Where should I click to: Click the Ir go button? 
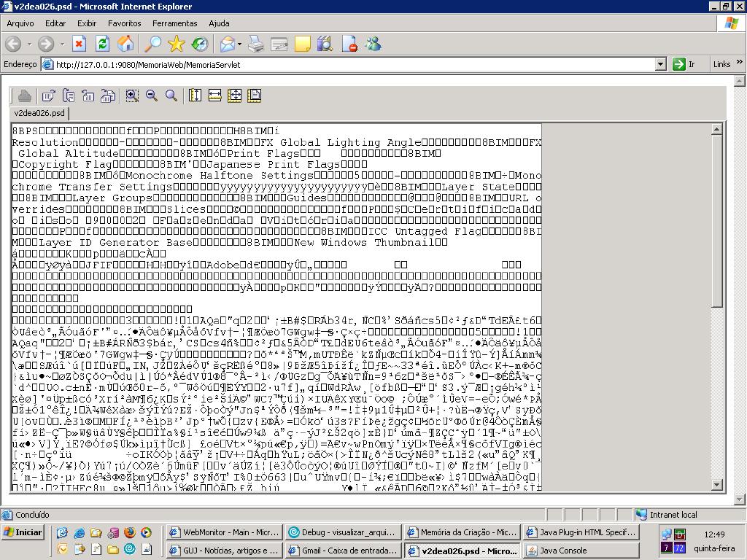684,64
